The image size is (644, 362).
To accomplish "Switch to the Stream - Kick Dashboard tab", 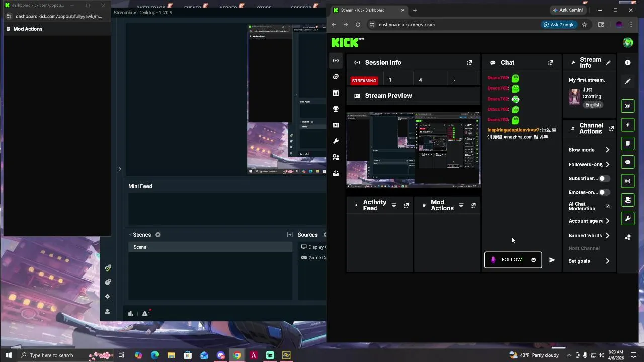I will coord(369,10).
